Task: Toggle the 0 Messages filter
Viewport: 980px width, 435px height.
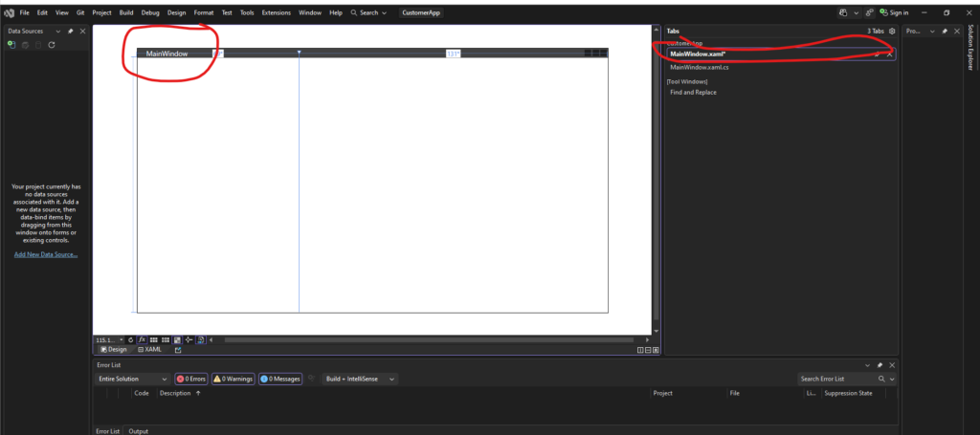Action: pyautogui.click(x=280, y=379)
